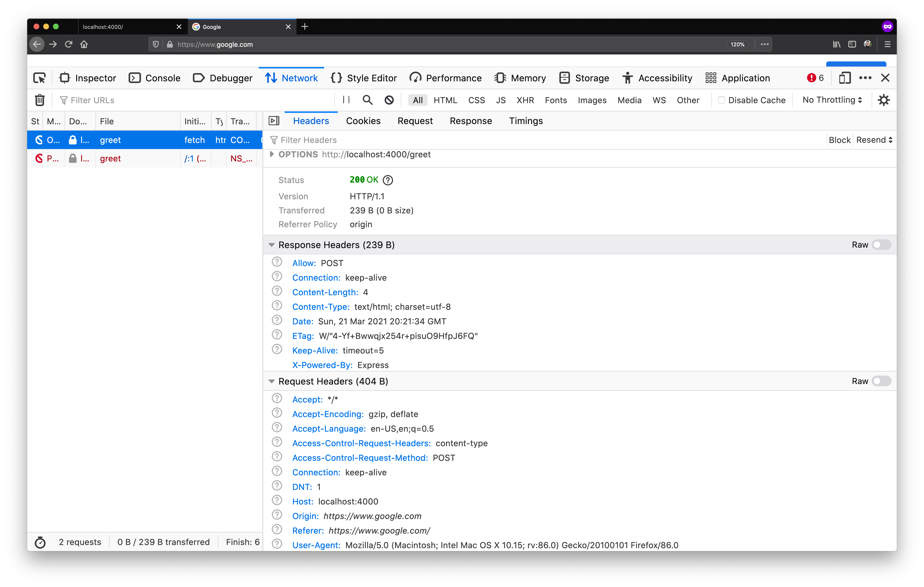Click the toggle network details panel icon

tap(274, 121)
